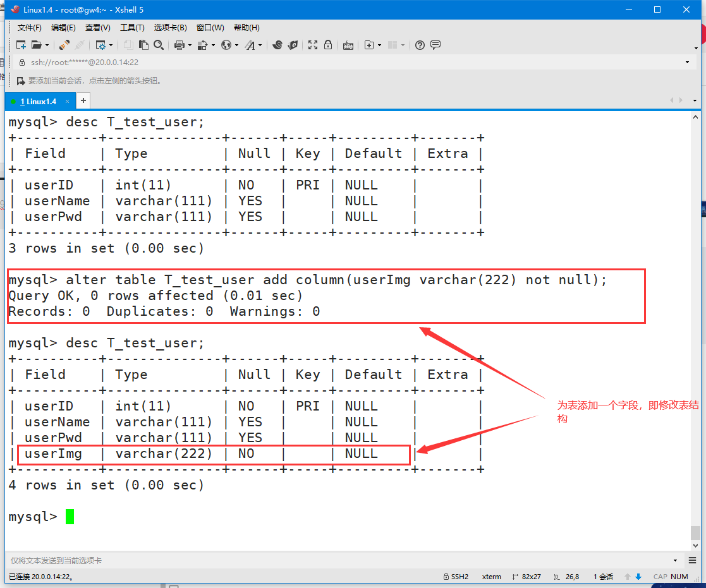Click the Font icon
The image size is (706, 588).
pyautogui.click(x=250, y=45)
